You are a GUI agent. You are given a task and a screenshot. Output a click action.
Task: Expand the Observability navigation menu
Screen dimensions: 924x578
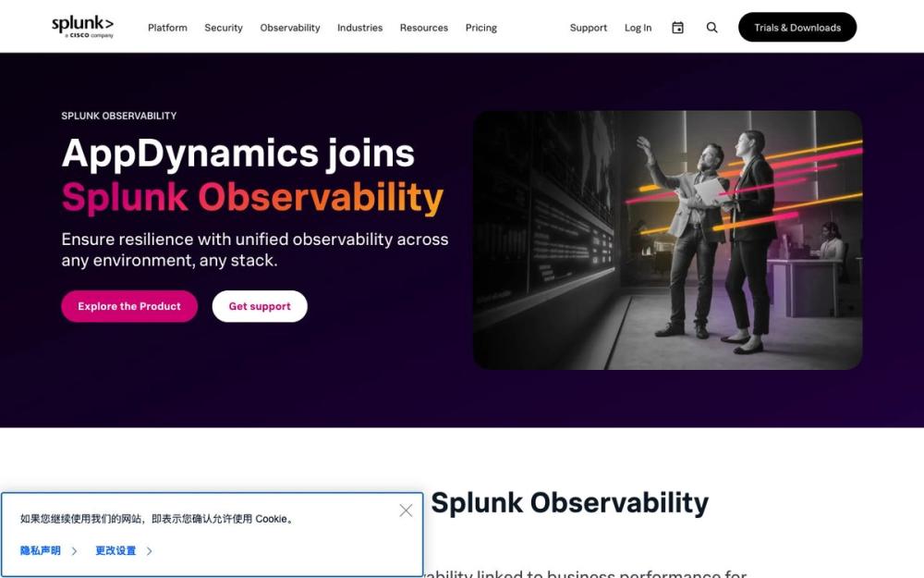click(290, 28)
